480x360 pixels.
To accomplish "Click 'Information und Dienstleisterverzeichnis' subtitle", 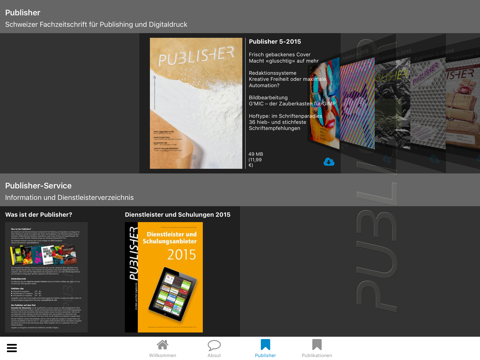I will pos(69,198).
